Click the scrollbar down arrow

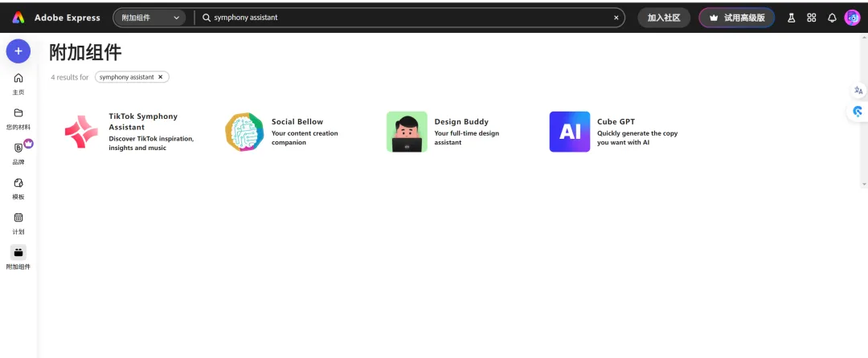(x=864, y=184)
